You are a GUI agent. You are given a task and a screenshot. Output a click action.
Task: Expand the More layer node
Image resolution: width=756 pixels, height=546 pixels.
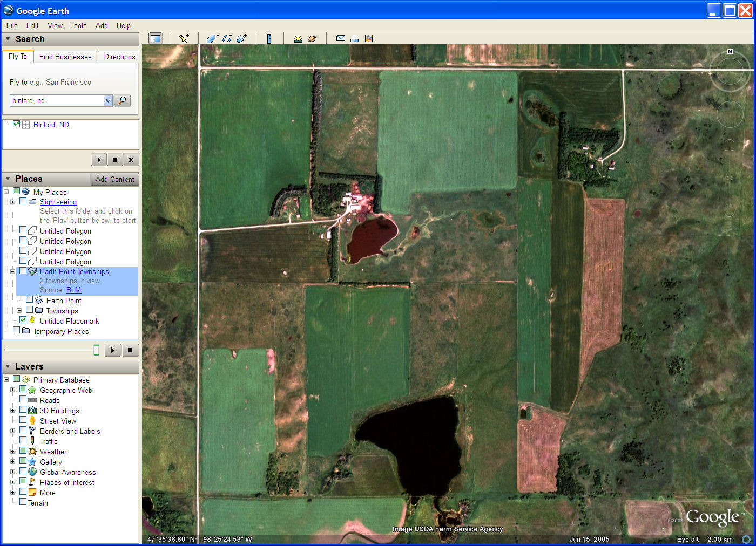[12, 492]
